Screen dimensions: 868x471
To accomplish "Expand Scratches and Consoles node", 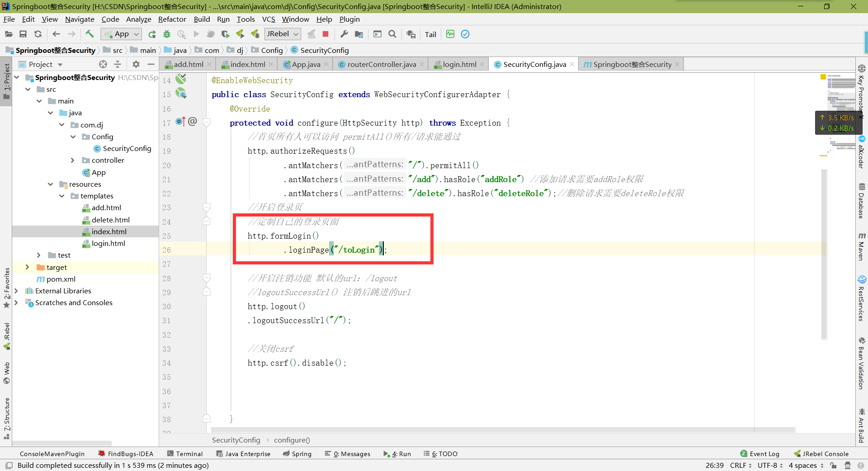I will pyautogui.click(x=17, y=302).
